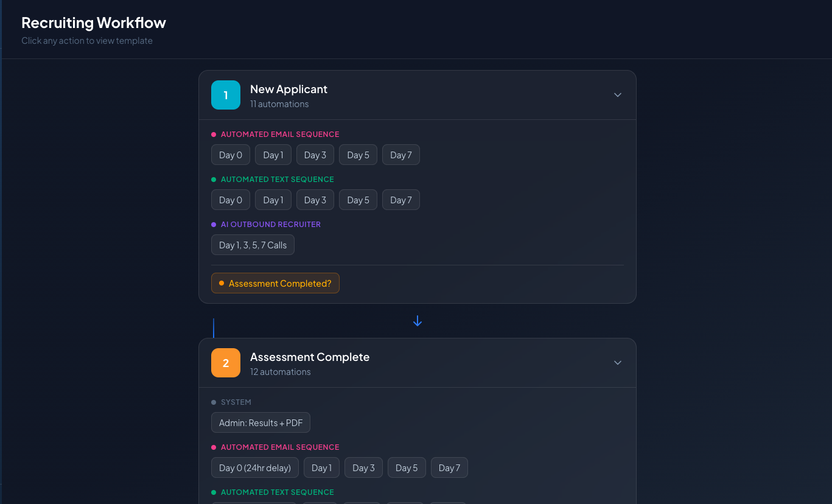Image resolution: width=832 pixels, height=504 pixels.
Task: Expand the Assessment Complete header row
Action: (417, 363)
